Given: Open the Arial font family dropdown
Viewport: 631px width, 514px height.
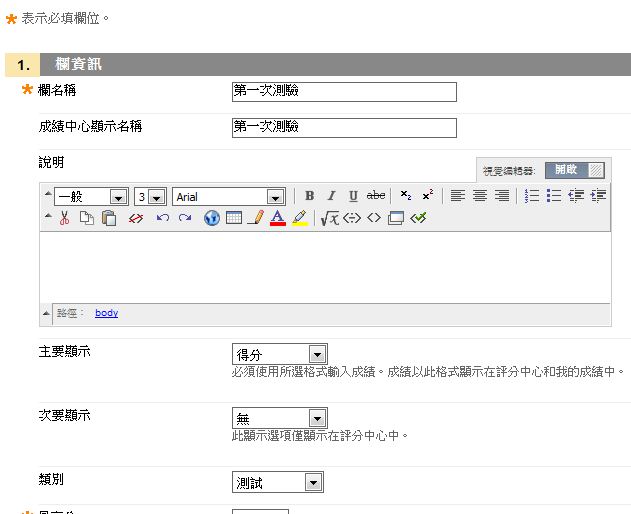Looking at the screenshot, I should click(229, 197).
